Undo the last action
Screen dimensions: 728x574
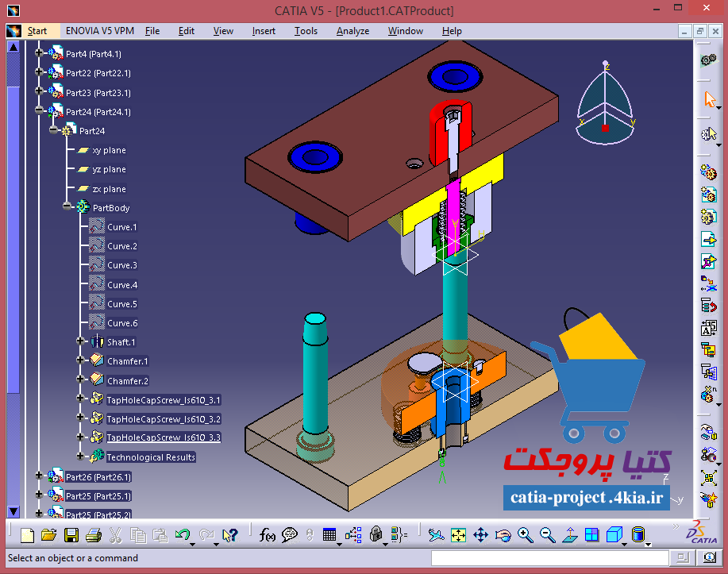(182, 535)
